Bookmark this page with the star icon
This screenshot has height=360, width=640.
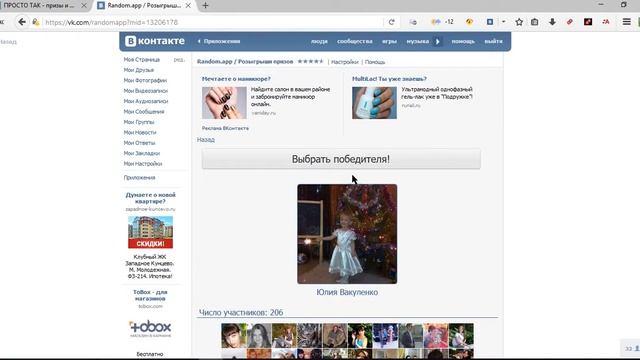click(x=519, y=22)
